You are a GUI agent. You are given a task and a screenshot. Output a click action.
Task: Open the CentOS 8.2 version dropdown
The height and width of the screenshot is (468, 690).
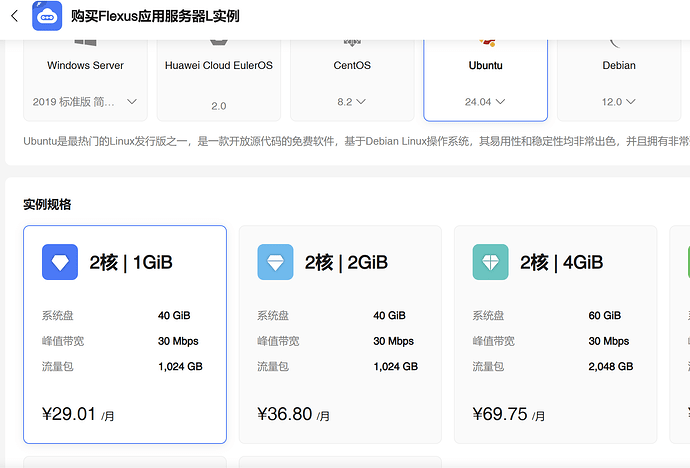[351, 102]
